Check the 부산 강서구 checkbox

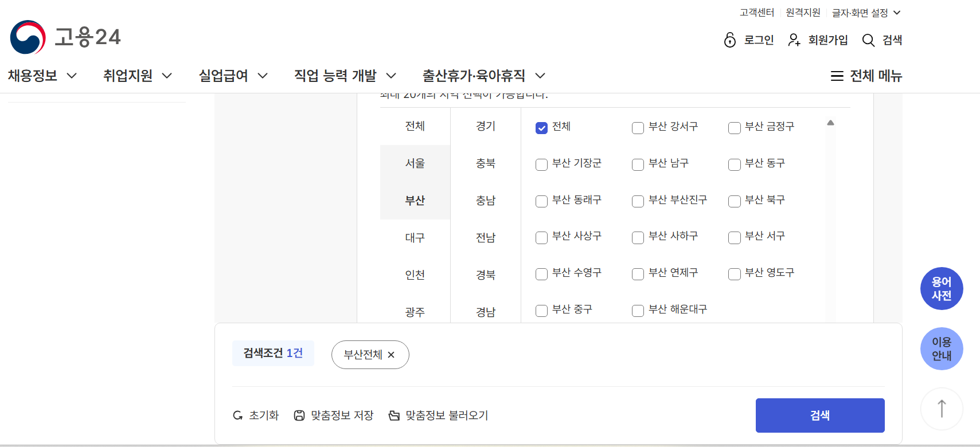click(x=638, y=128)
